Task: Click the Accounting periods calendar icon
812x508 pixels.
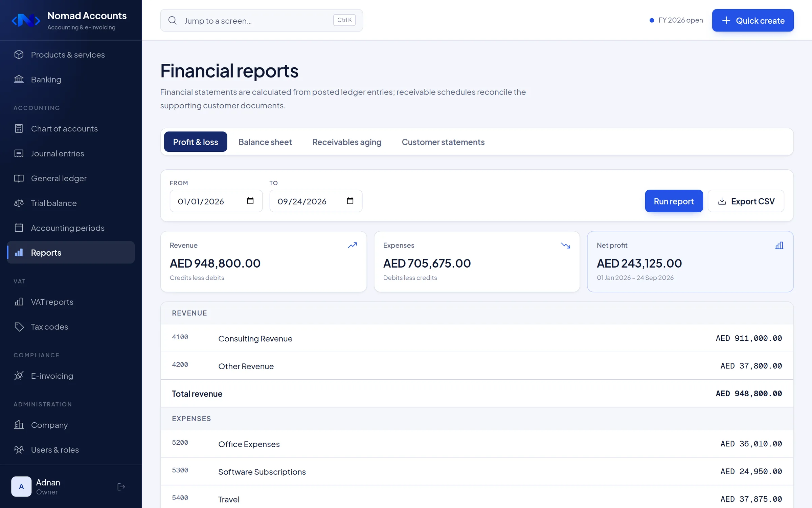Action: point(19,228)
